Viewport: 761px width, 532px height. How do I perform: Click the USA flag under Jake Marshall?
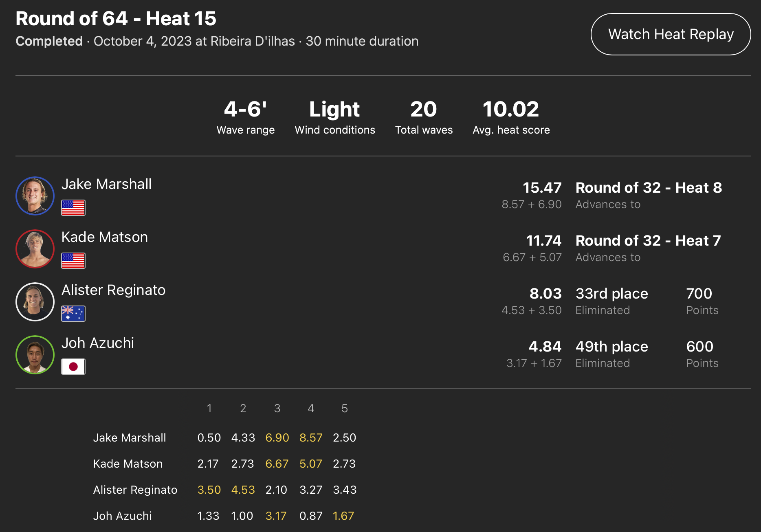click(x=73, y=208)
